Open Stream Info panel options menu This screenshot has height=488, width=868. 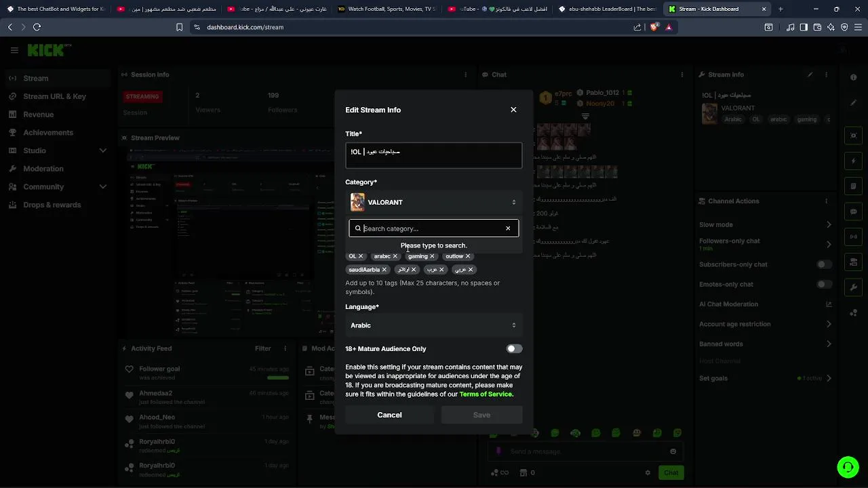(x=826, y=75)
